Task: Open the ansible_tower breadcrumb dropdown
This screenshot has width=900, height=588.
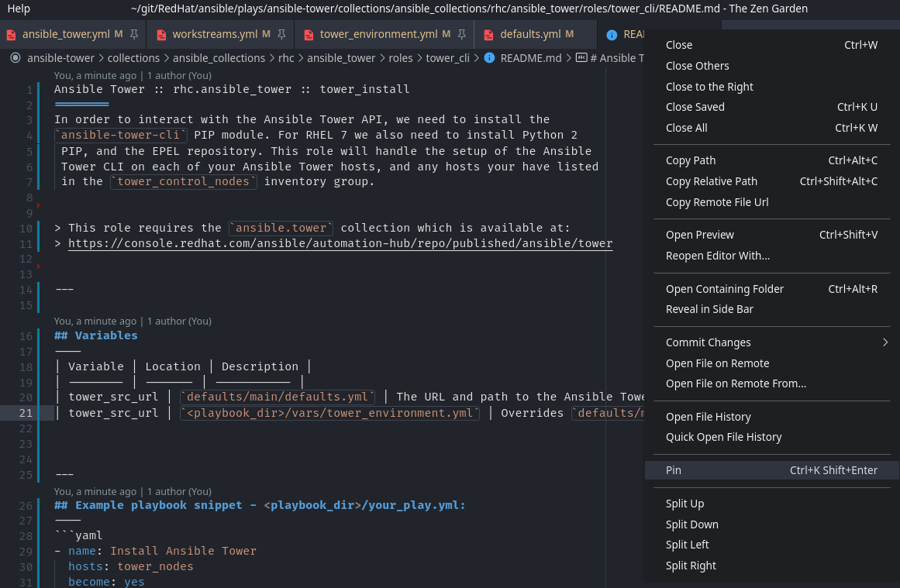Action: tap(341, 58)
